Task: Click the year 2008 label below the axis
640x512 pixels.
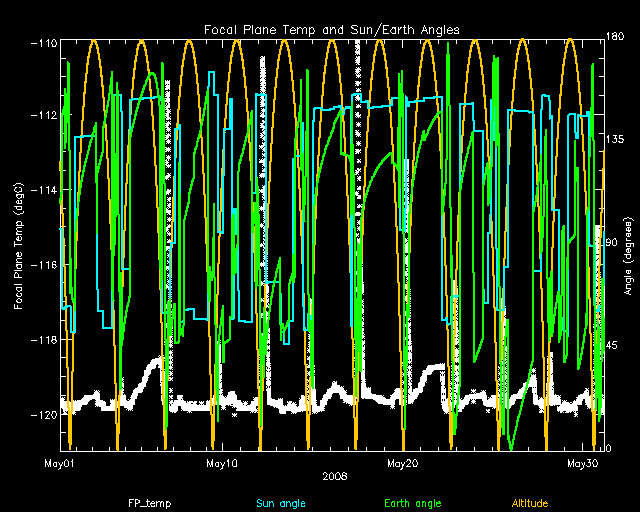Action: point(333,476)
